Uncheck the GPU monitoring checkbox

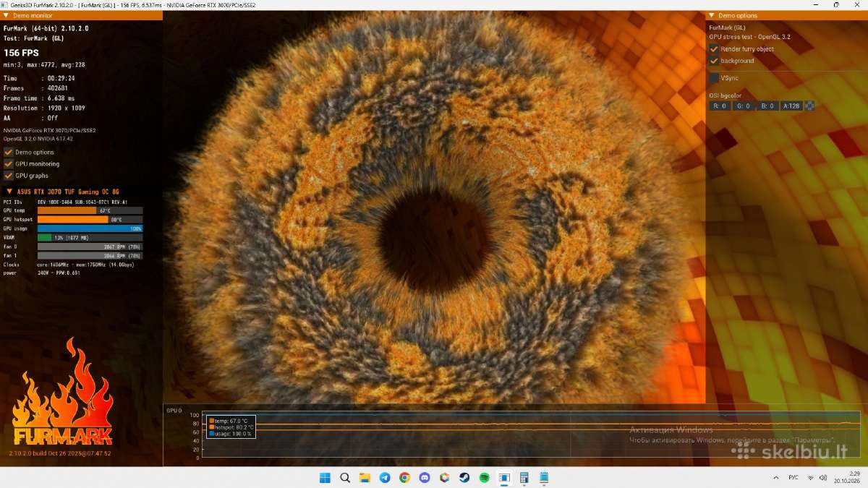point(9,163)
